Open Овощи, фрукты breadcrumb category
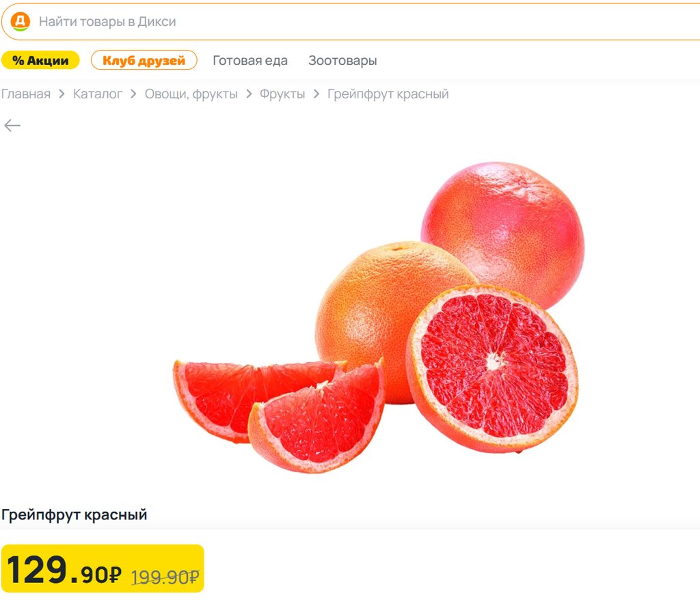 (x=191, y=94)
